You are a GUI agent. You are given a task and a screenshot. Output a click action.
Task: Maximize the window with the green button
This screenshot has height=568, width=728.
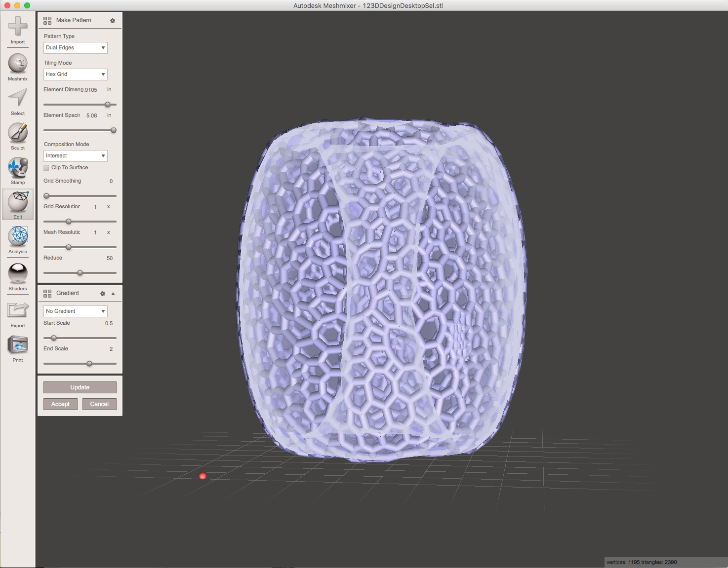[x=27, y=5]
